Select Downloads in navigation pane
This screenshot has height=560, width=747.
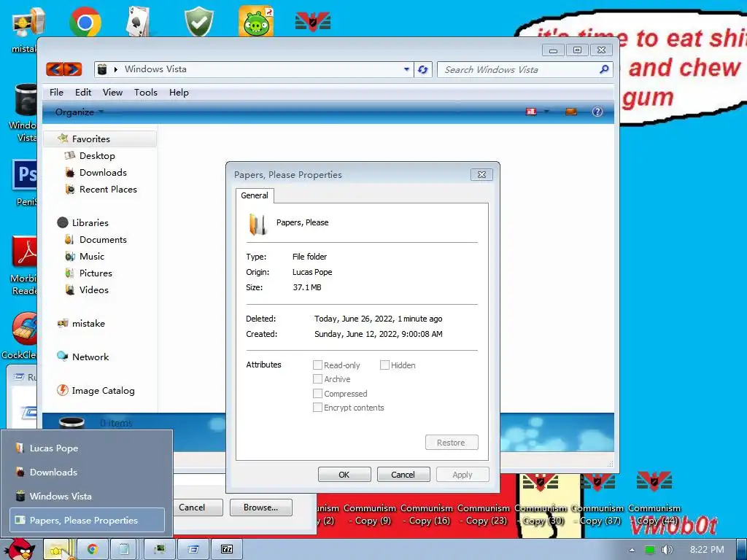coord(103,172)
